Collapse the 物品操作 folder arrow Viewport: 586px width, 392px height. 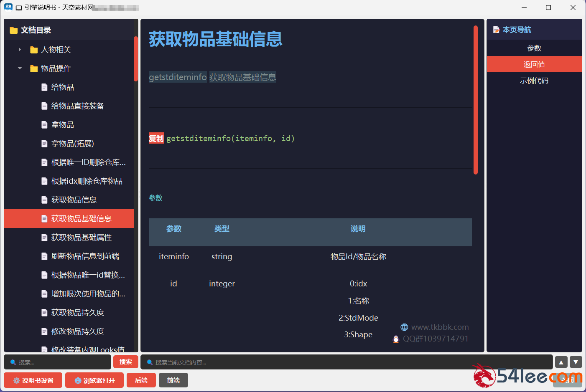(x=20, y=68)
